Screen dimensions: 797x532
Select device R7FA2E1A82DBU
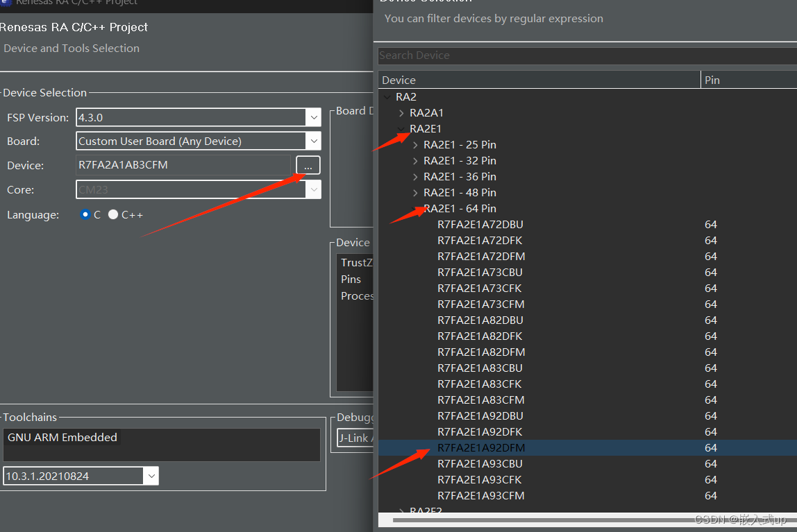pos(480,320)
